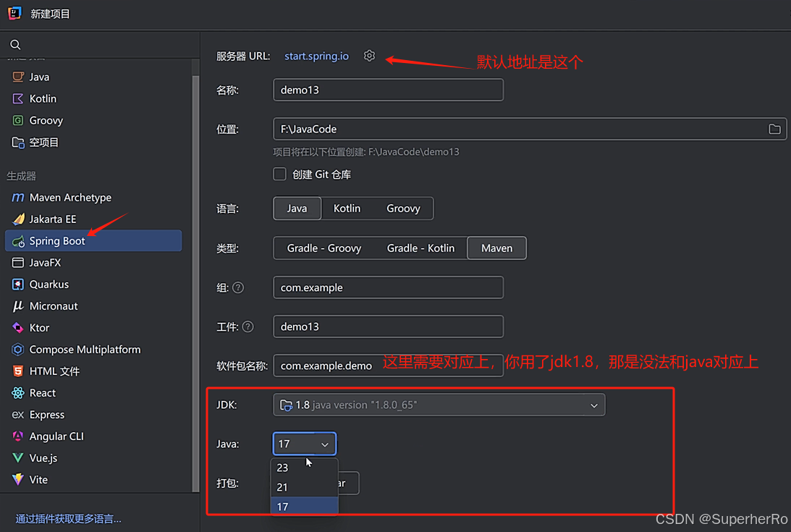The image size is (791, 532).
Task: Open the start.spring.io server link
Action: point(316,56)
